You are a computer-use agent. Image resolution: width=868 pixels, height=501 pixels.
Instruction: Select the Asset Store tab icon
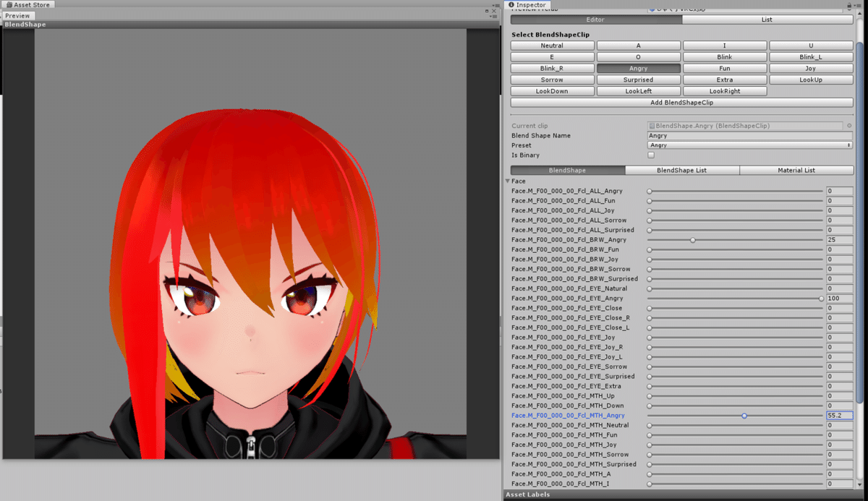9,5
